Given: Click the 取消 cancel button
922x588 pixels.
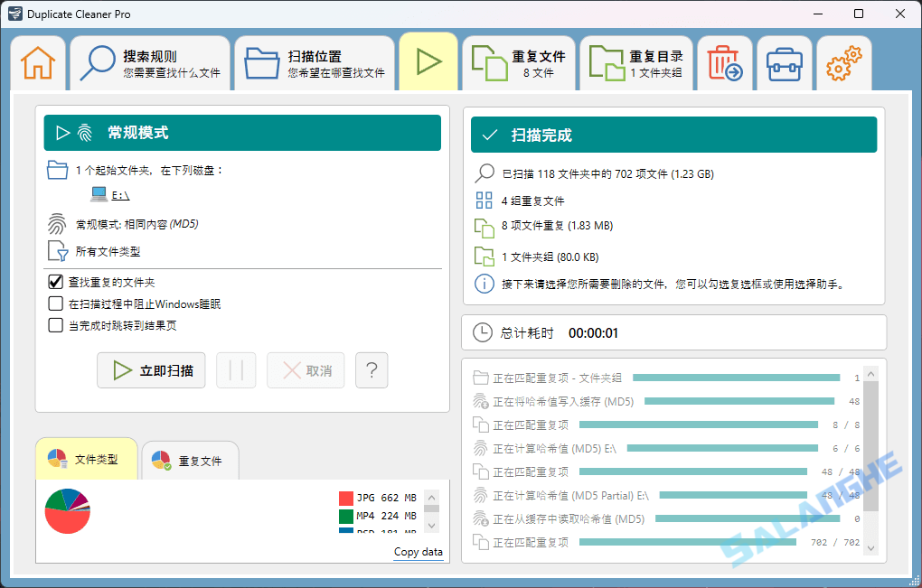Looking at the screenshot, I should pyautogui.click(x=306, y=369).
